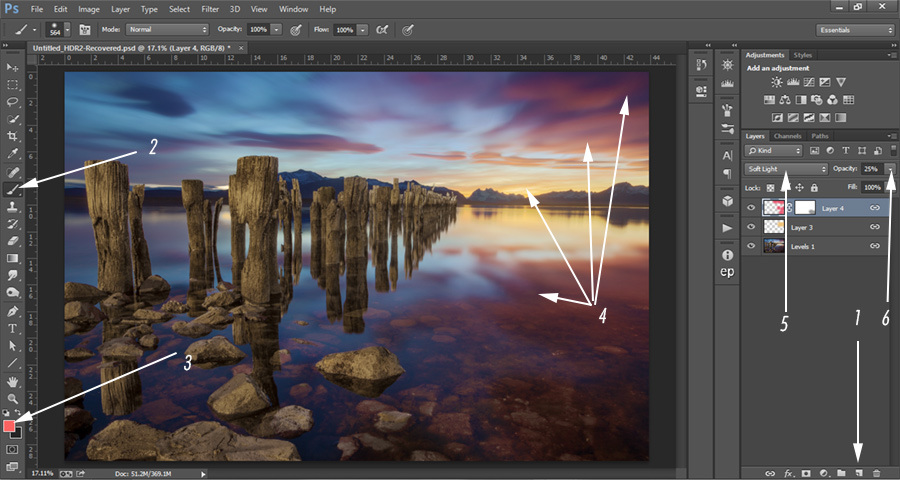Image resolution: width=900 pixels, height=480 pixels.
Task: Switch to the Styles panel tab
Action: coord(802,55)
